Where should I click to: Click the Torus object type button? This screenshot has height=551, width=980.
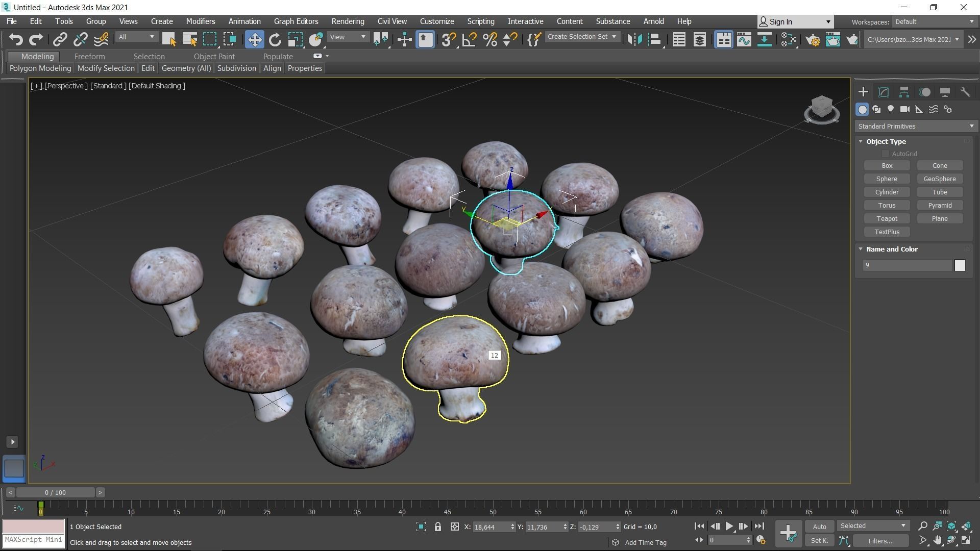(x=887, y=205)
